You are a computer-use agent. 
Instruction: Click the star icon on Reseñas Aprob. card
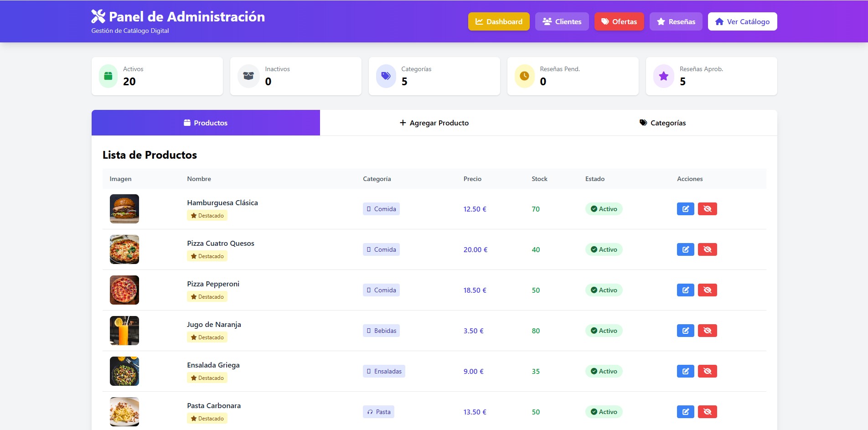[x=663, y=76]
